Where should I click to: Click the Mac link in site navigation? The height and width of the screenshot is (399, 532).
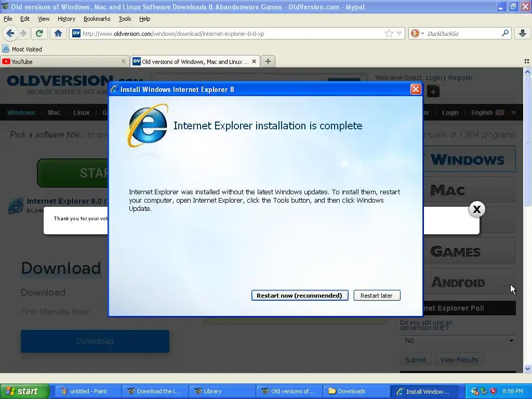(x=54, y=113)
